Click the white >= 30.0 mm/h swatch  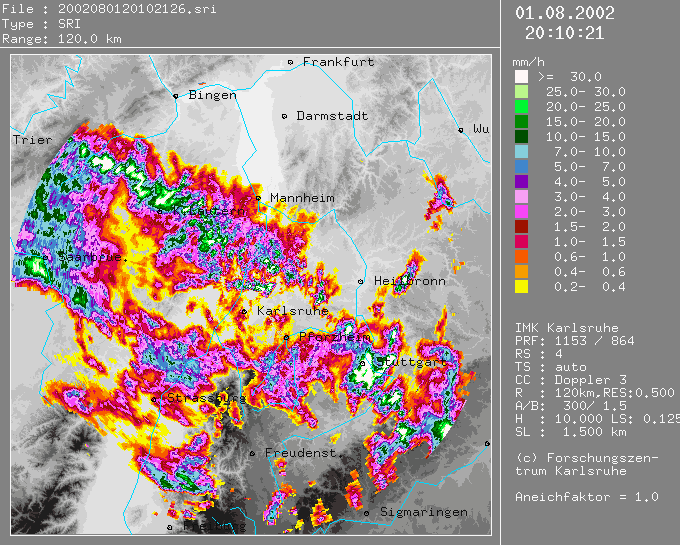pyautogui.click(x=521, y=76)
